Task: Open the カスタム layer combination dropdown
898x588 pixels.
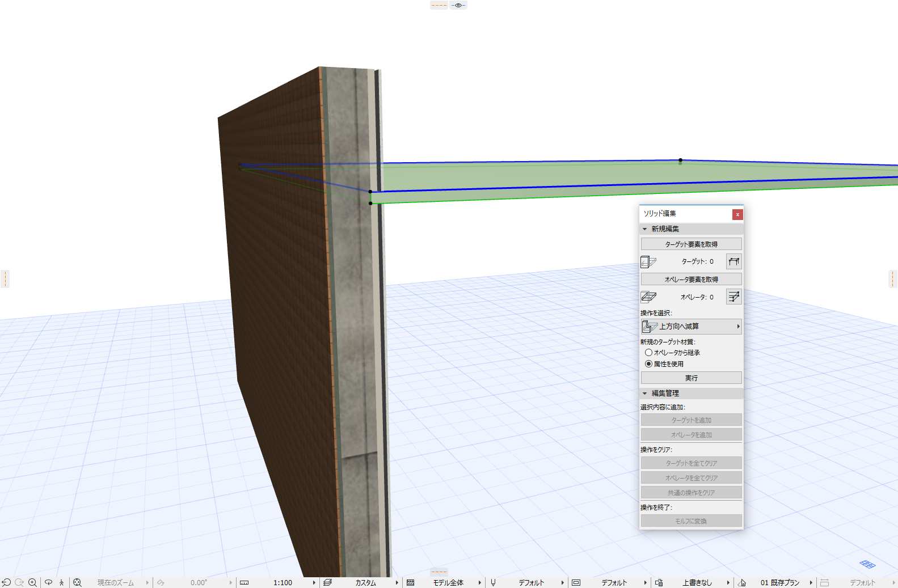Action: click(x=397, y=582)
